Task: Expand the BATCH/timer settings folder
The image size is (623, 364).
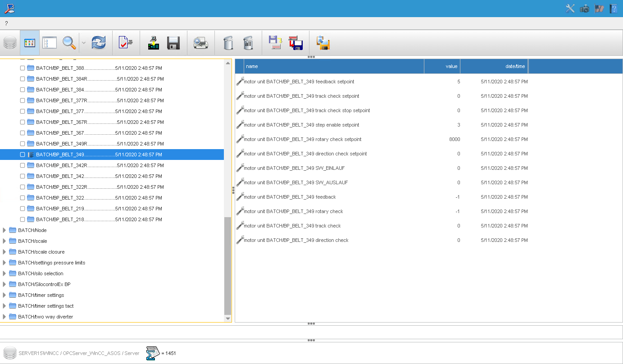Action: click(x=5, y=295)
